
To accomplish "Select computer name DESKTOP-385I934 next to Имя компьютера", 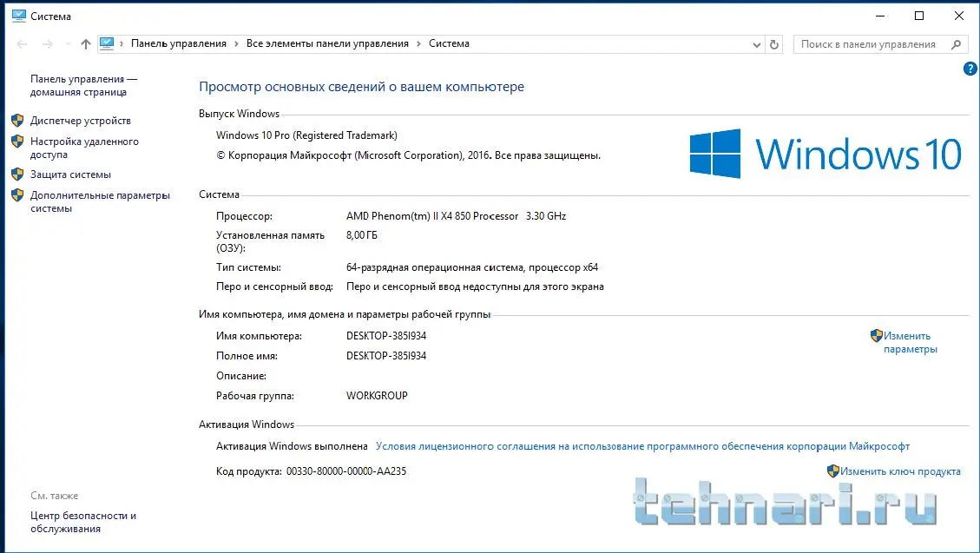I will click(x=386, y=336).
